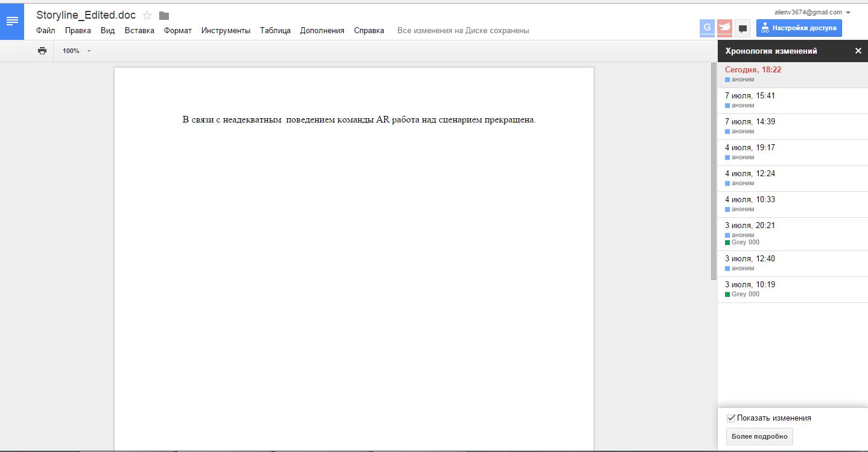Open the Вид menu
The height and width of the screenshot is (452, 868).
[108, 31]
